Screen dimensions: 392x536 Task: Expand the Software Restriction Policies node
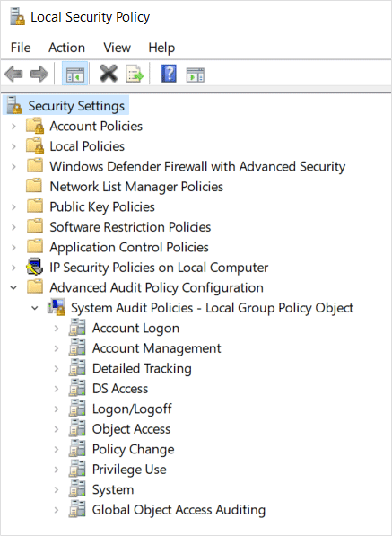point(13,227)
